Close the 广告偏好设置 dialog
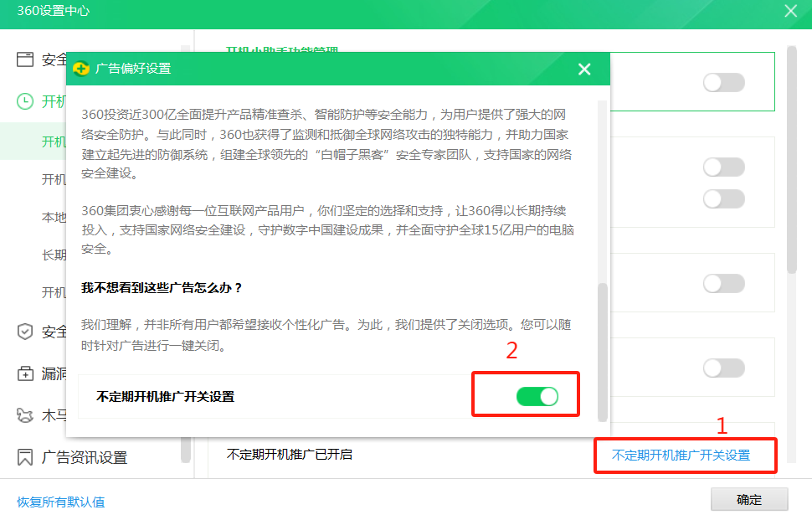This screenshot has width=812, height=520. click(x=584, y=69)
